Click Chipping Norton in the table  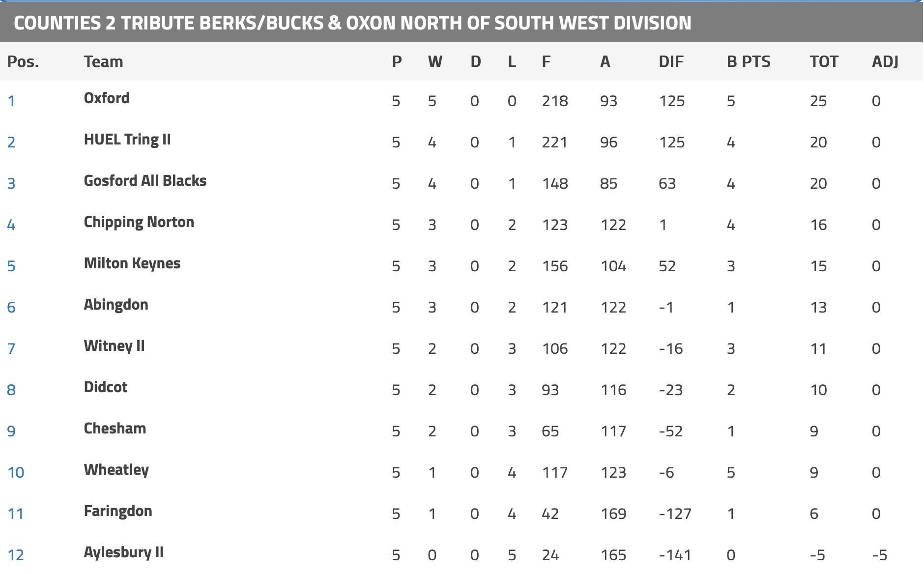(139, 222)
